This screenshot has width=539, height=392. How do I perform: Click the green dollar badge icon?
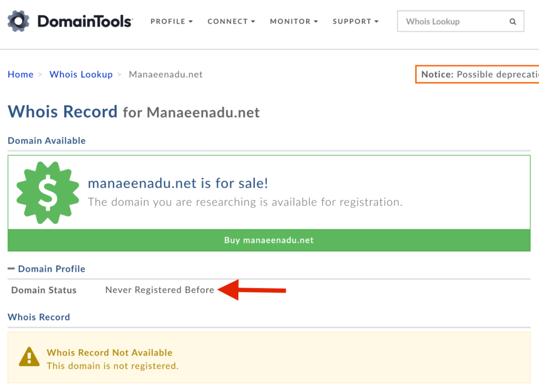click(48, 193)
